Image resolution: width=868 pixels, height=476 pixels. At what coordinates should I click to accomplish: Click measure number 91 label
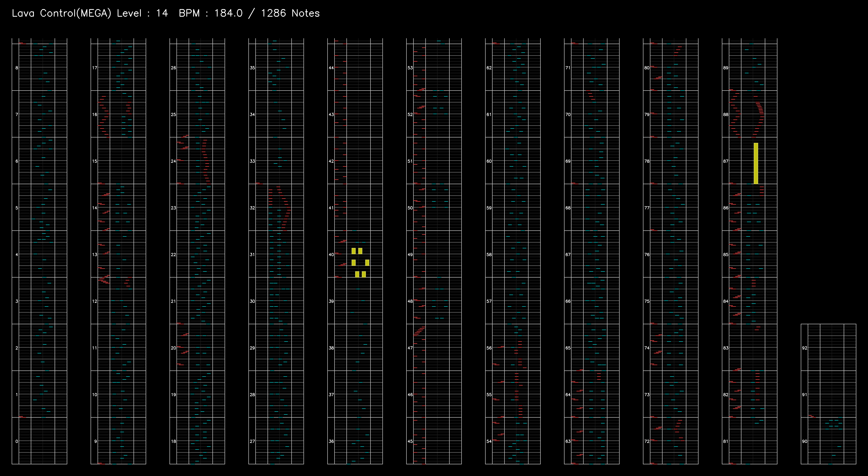tap(804, 395)
